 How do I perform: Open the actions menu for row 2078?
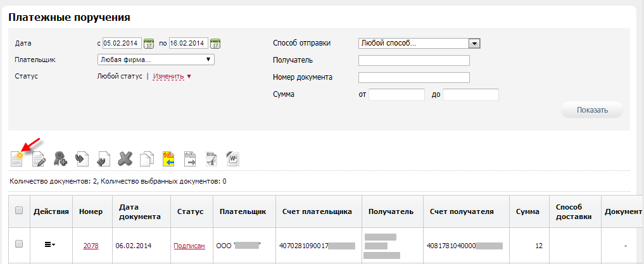pos(49,244)
